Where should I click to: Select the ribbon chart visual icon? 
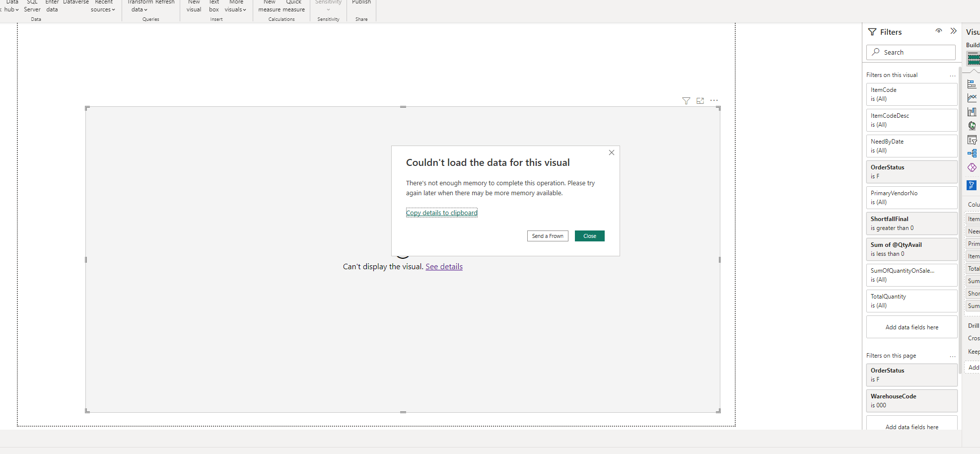point(972,112)
